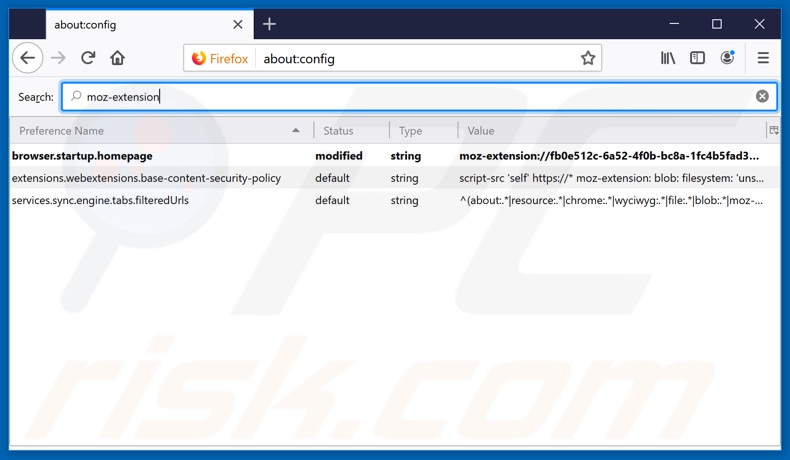Reload the current page
Image resolution: width=790 pixels, height=460 pixels.
point(88,58)
